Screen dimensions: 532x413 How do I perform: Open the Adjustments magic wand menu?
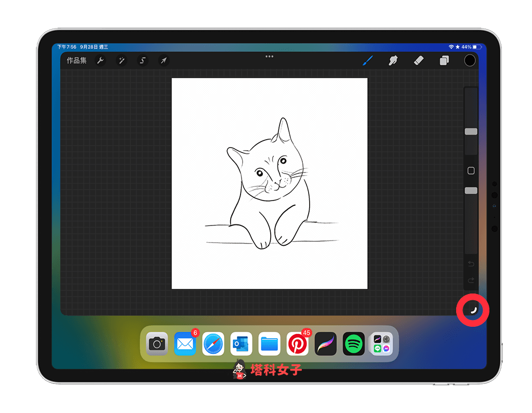pos(122,61)
